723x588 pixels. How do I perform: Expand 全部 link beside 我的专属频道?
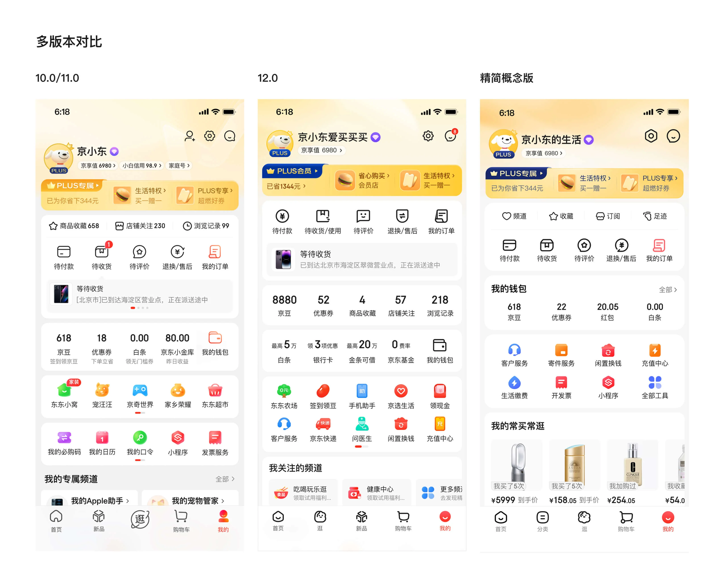[225, 479]
